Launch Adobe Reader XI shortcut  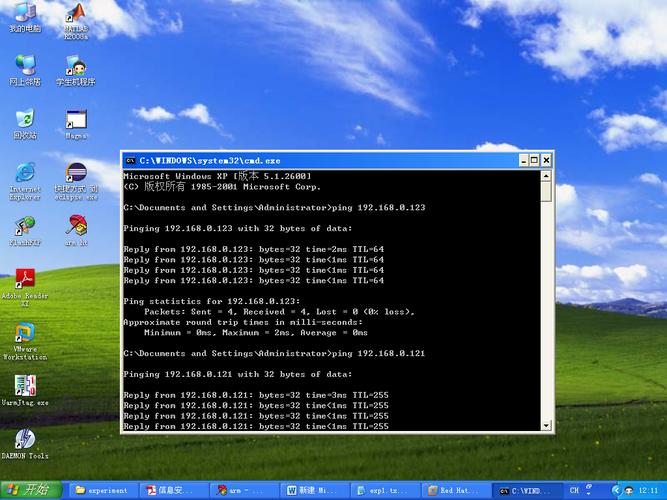[25, 288]
